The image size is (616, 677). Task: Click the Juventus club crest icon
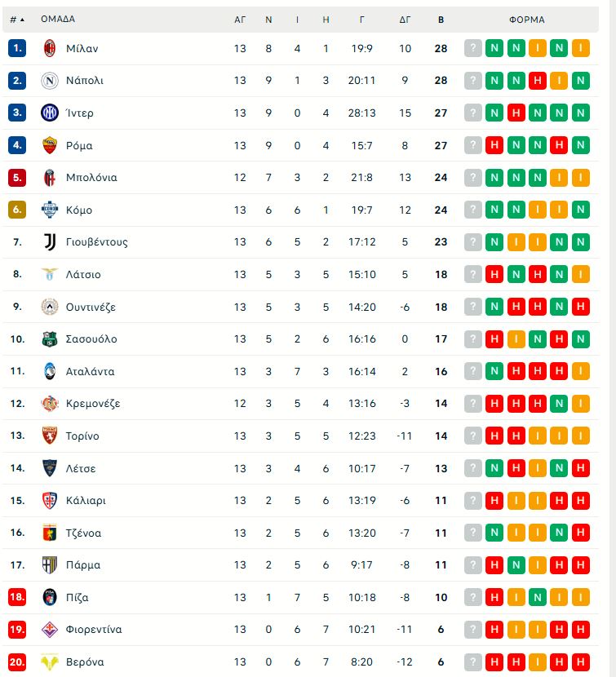50,241
